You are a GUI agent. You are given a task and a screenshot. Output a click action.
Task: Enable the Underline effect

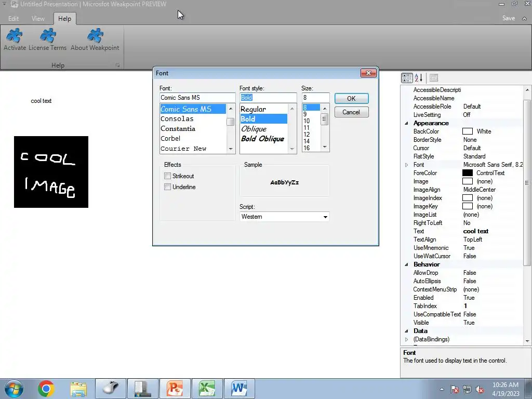(167, 187)
